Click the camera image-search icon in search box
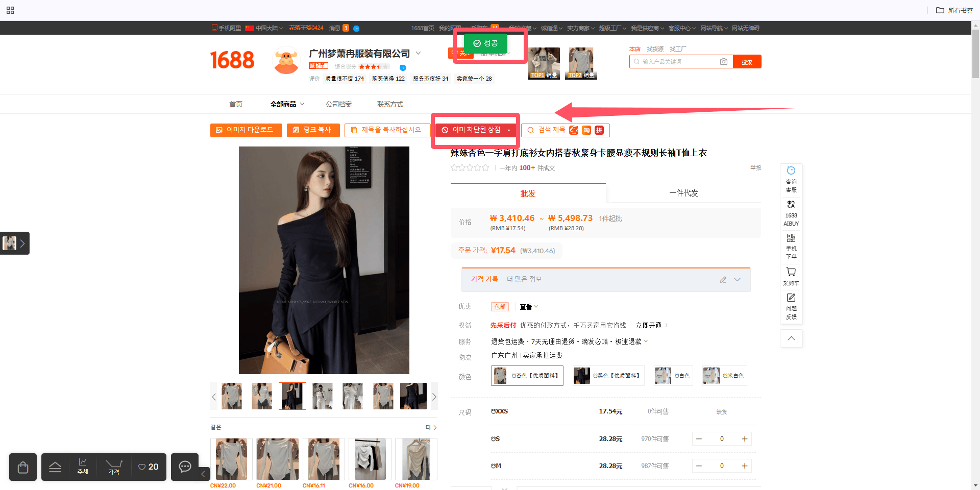 coord(723,62)
